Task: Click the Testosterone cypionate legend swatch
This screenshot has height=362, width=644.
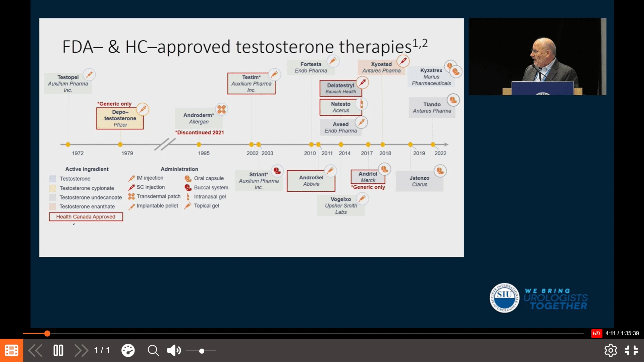Action: tap(53, 188)
